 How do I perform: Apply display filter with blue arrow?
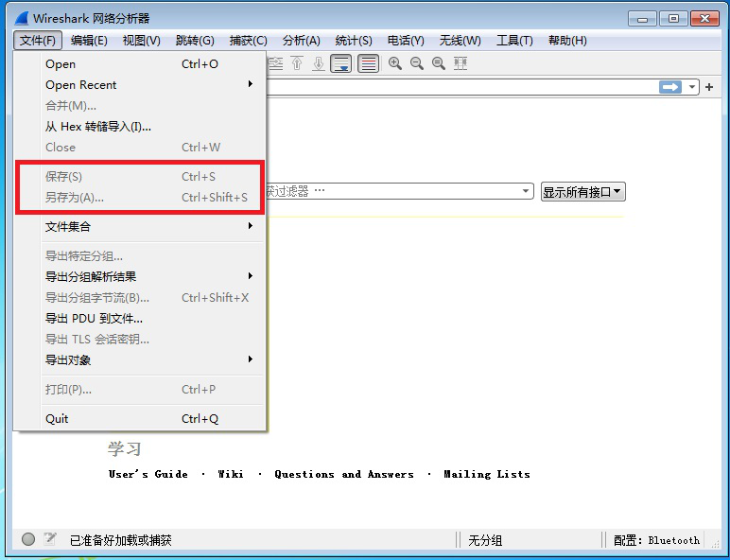669,87
